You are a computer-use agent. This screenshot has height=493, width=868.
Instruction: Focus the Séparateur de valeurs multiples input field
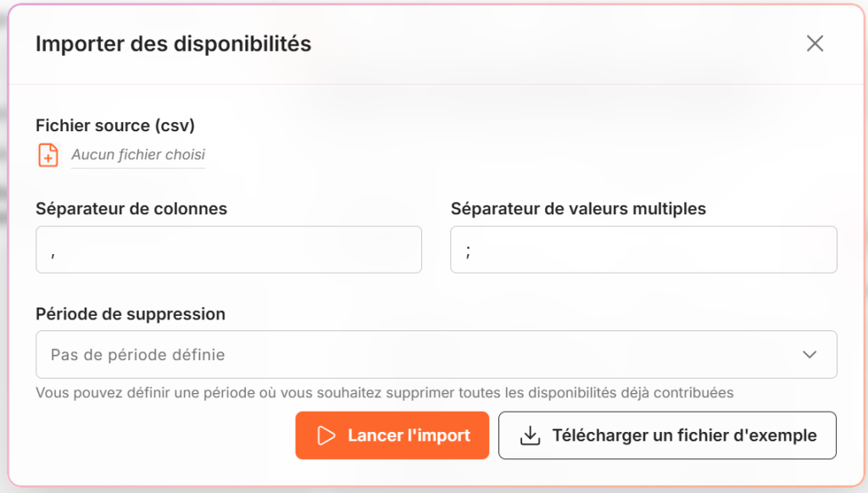(x=643, y=250)
